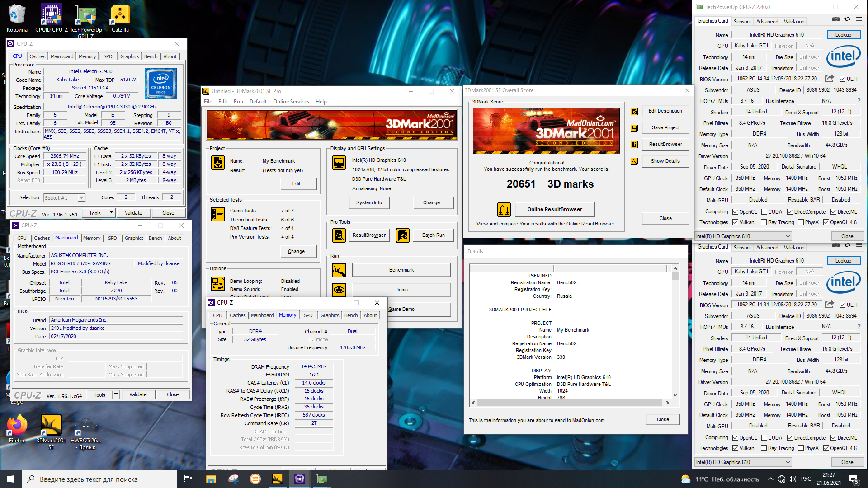Click the eye icon next to Demo button
This screenshot has height=488, width=868.
coord(339,290)
